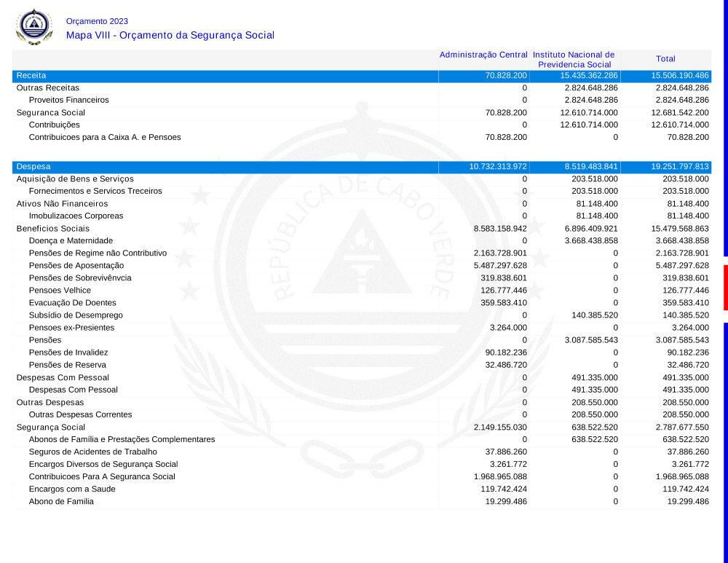Select the Administração Central column header
728x563 pixels.
(483, 55)
